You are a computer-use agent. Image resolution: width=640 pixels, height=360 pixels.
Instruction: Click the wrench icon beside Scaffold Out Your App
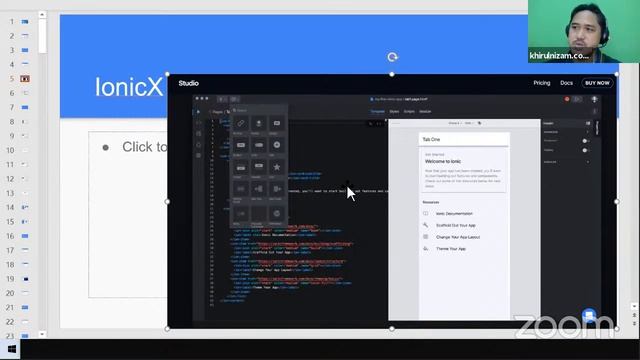(x=426, y=225)
